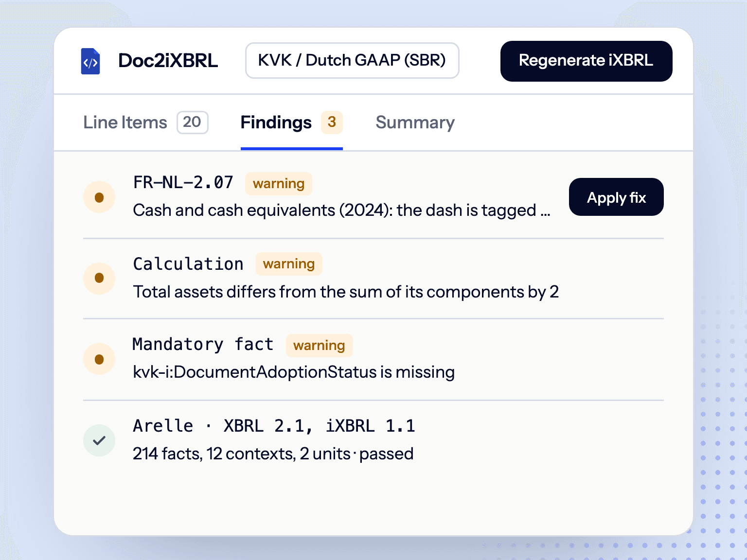Viewport: 747px width, 560px height.
Task: Click the Findings count badge 3
Action: (332, 122)
